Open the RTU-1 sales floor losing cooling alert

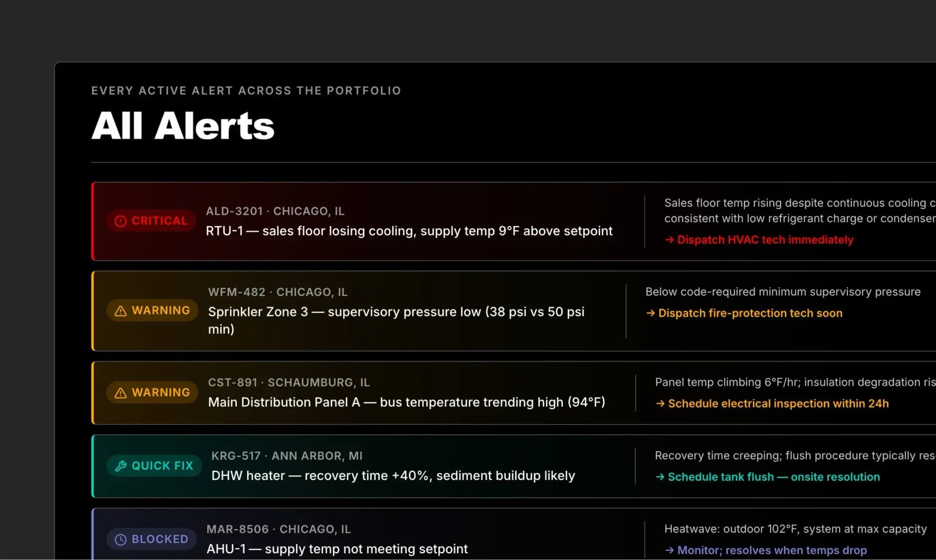409,231
